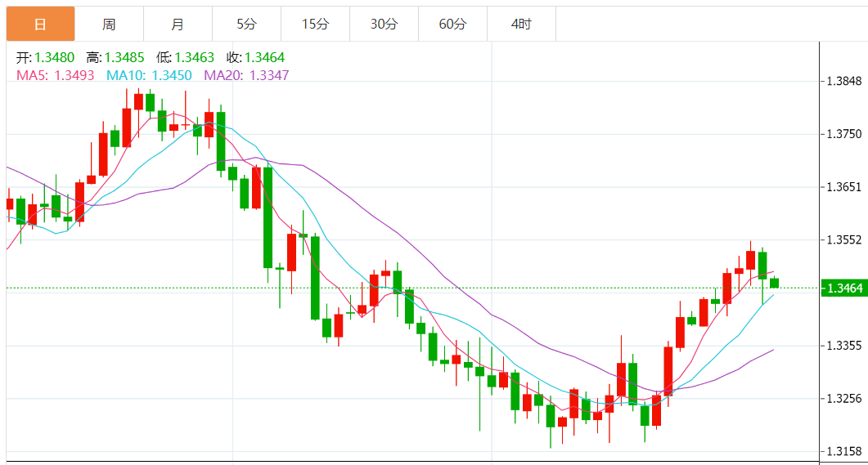This screenshot has width=868, height=465.
Task: Select the last green candlestick on the chart
Action: [774, 283]
